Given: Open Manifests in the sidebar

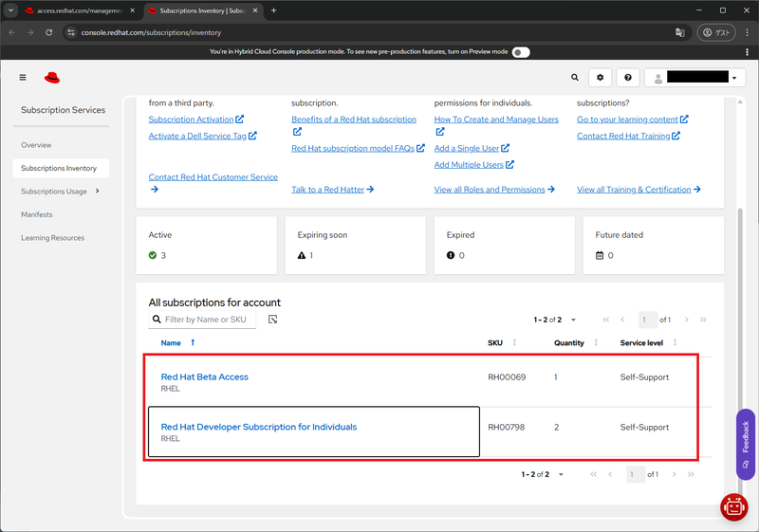Looking at the screenshot, I should click(x=37, y=214).
